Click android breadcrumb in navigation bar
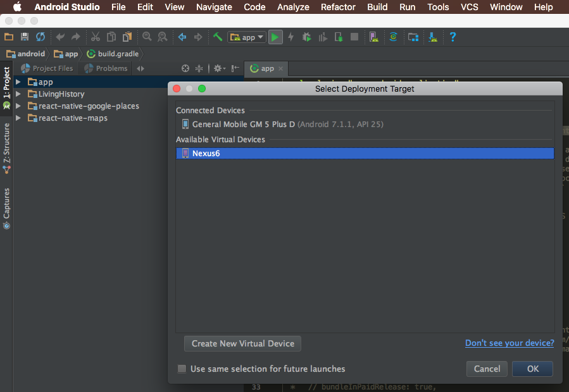The width and height of the screenshot is (569, 392). (x=26, y=54)
